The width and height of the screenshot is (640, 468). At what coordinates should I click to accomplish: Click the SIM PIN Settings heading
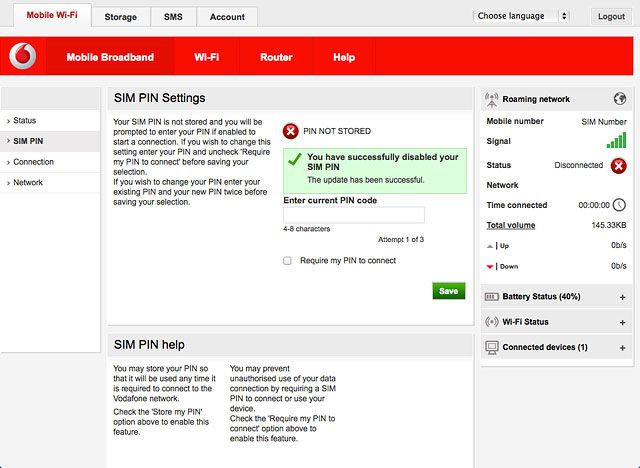pyautogui.click(x=160, y=98)
